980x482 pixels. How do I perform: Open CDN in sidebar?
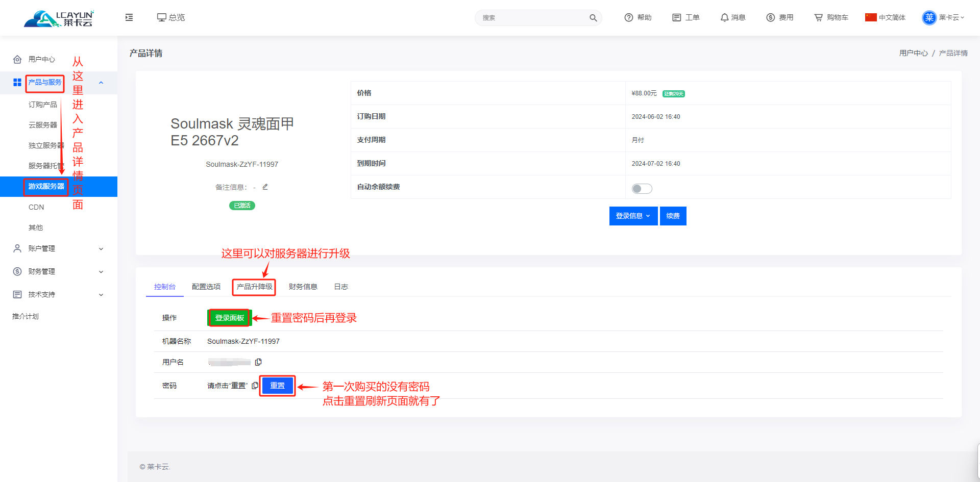(x=36, y=207)
